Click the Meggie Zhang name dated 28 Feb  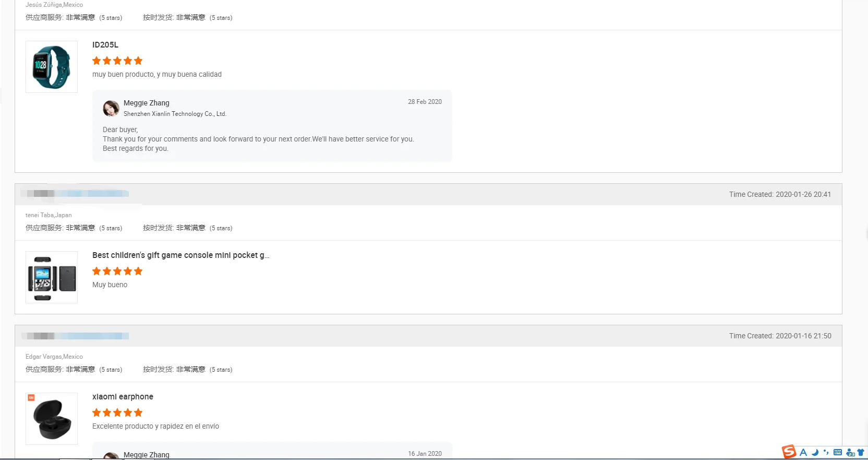coord(147,103)
